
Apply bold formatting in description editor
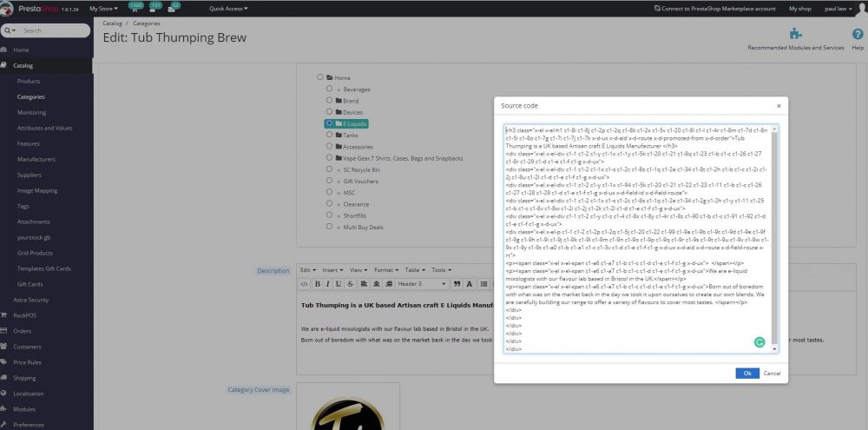(x=318, y=284)
